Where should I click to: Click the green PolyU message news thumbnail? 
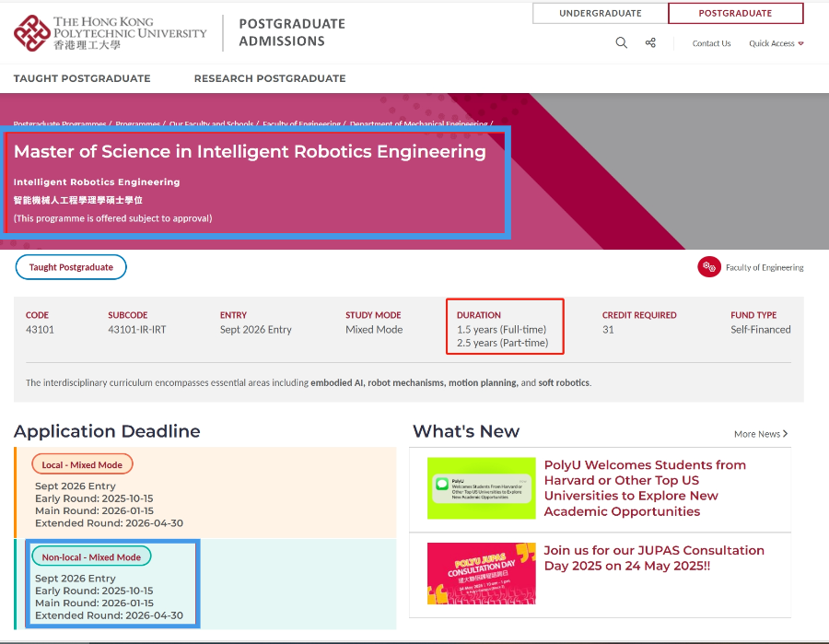(x=481, y=488)
